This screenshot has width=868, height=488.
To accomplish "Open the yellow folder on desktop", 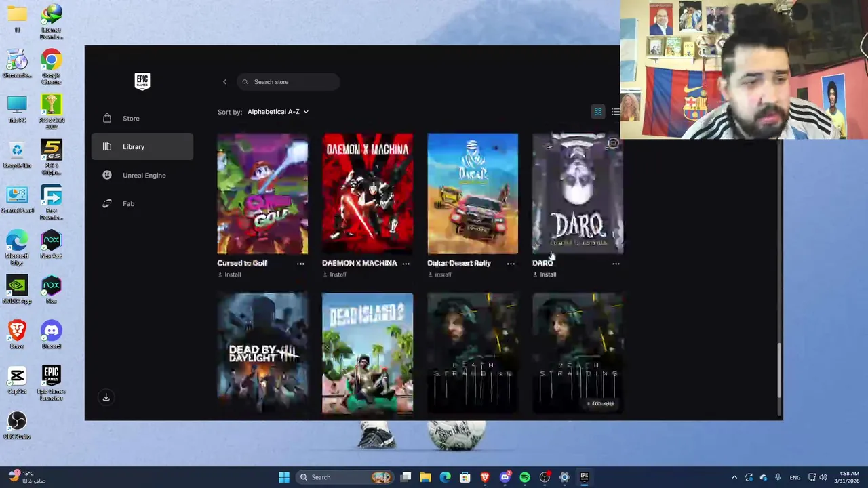I will (17, 17).
